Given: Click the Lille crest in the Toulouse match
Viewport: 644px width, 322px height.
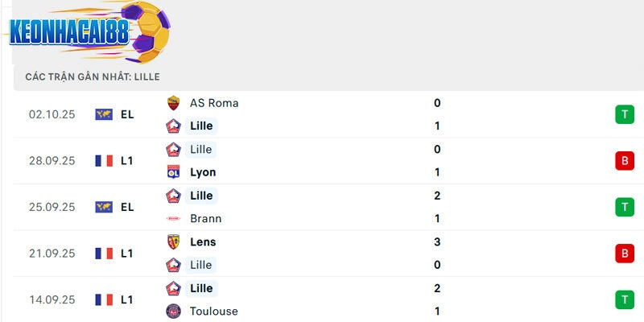Looking at the screenshot, I should click(x=173, y=288).
